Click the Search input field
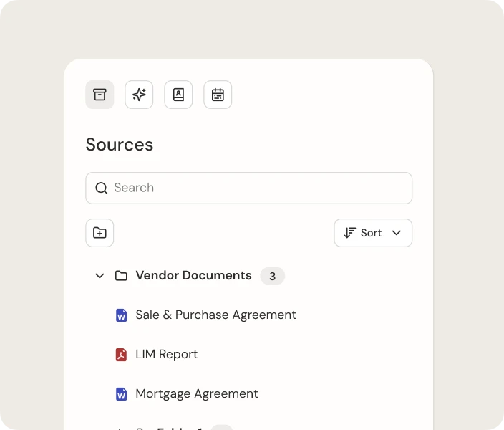The image size is (504, 430). coord(249,188)
